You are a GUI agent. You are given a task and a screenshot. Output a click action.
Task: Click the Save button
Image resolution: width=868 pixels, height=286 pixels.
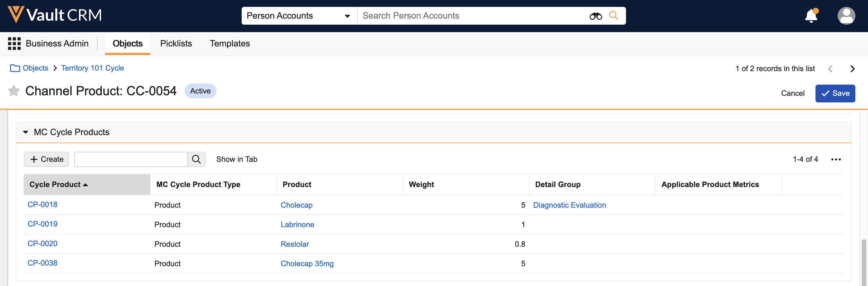pyautogui.click(x=835, y=93)
